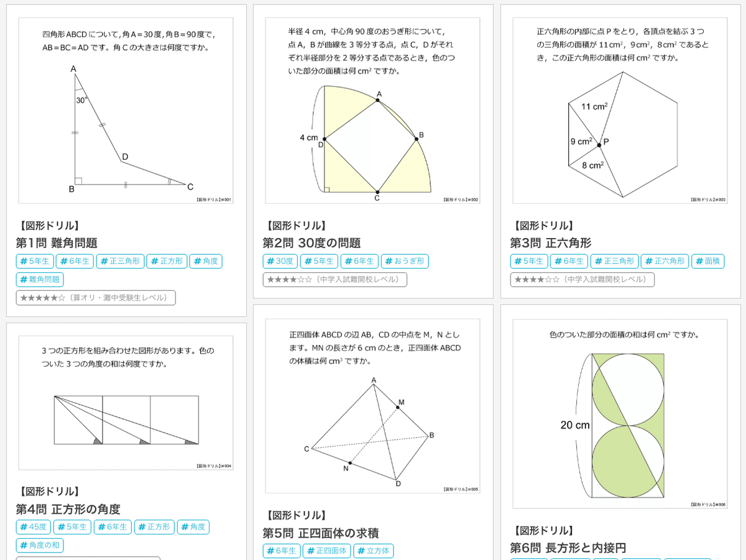Select the #正方形 tag under 第4問
The image size is (746, 560).
pos(154,526)
